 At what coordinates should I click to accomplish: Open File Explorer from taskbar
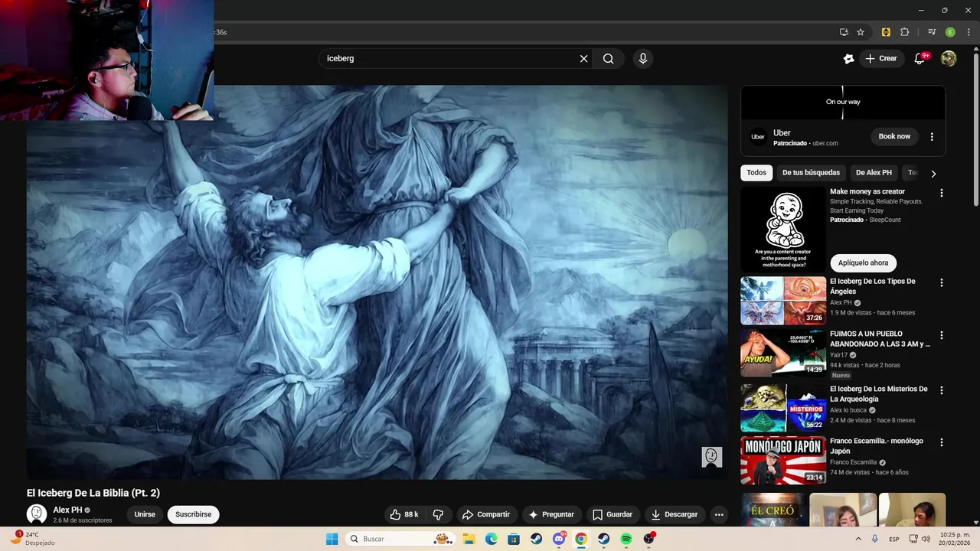pyautogui.click(x=469, y=539)
